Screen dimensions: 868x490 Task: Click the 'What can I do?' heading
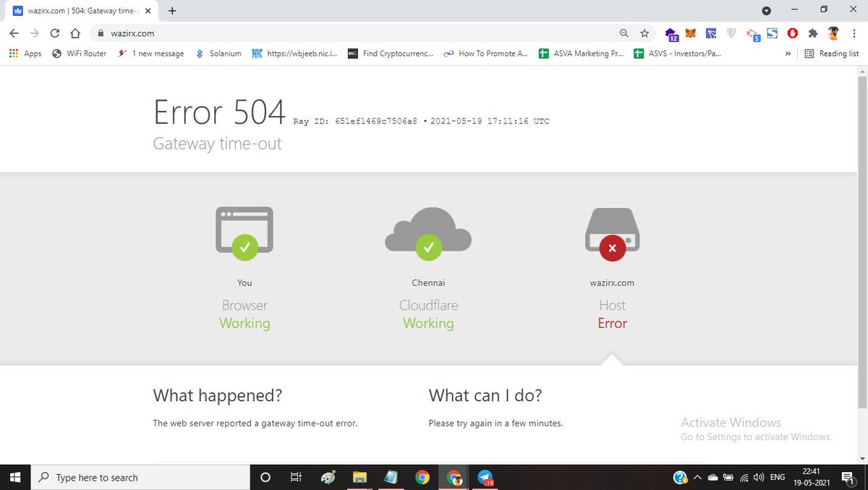coord(485,395)
